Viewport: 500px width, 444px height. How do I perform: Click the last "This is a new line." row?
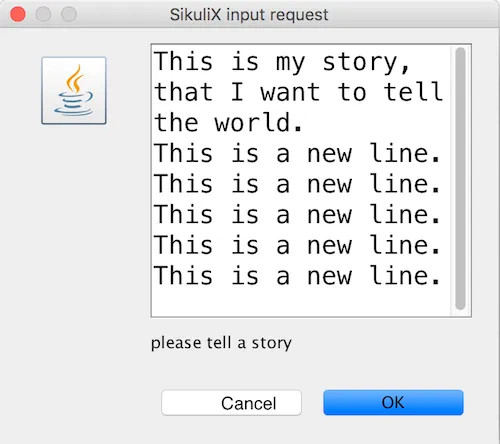[297, 276]
